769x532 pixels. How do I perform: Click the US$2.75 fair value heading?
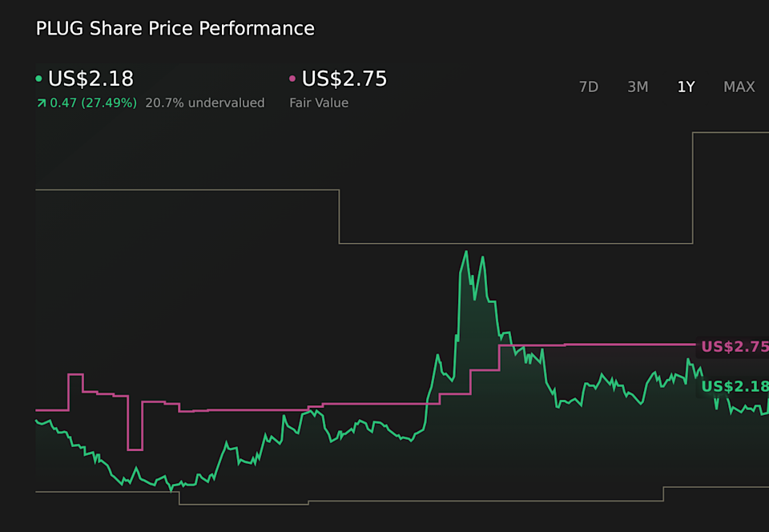344,79
